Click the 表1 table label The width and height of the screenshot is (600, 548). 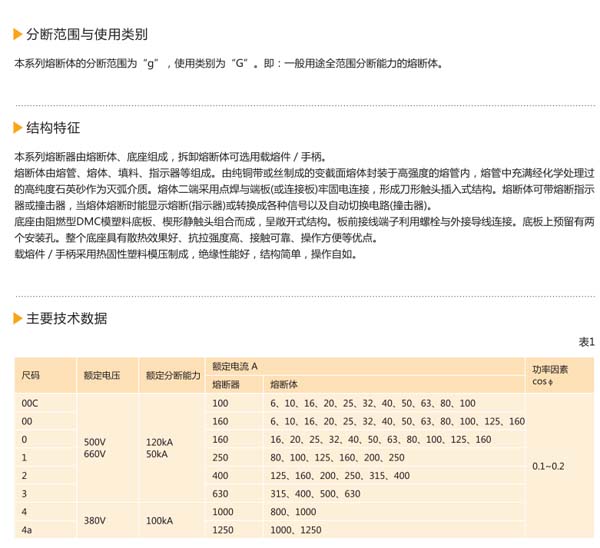pos(586,341)
